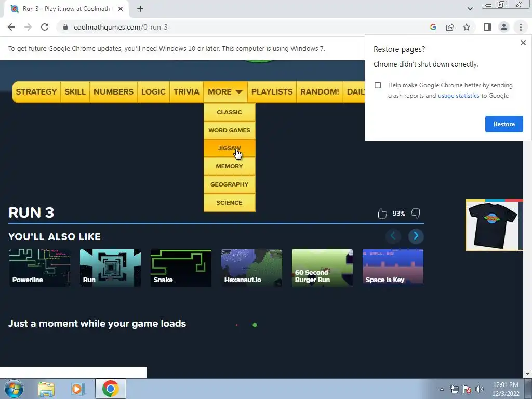Open the Windows Start menu
The height and width of the screenshot is (399, 532).
pos(14,389)
